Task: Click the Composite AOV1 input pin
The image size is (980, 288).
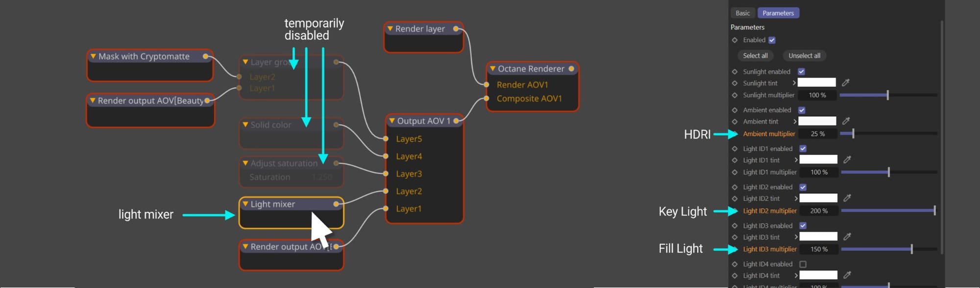Action: (486, 99)
